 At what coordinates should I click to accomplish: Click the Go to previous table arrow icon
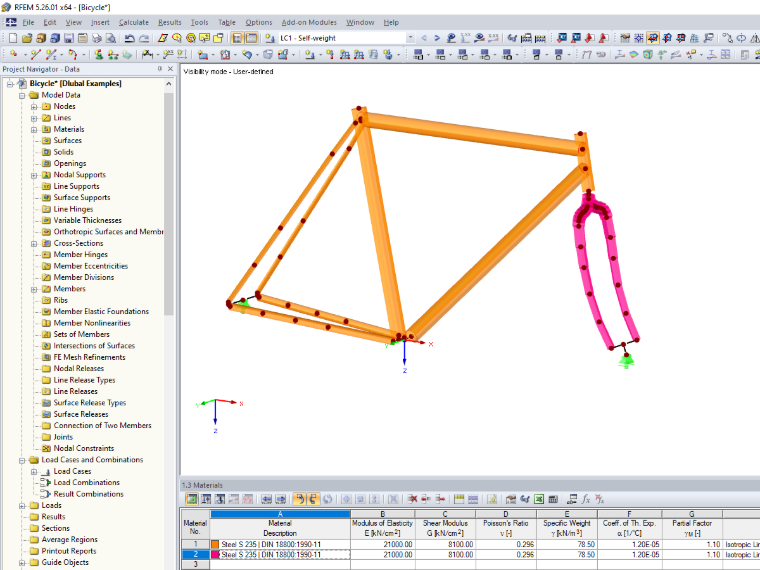266,499
